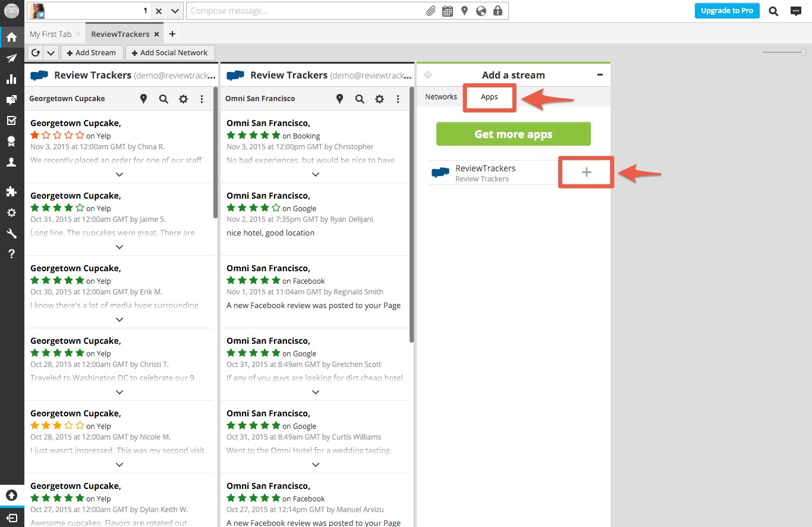Open the App Directory puzzle piece icon
812x527 pixels.
click(11, 192)
